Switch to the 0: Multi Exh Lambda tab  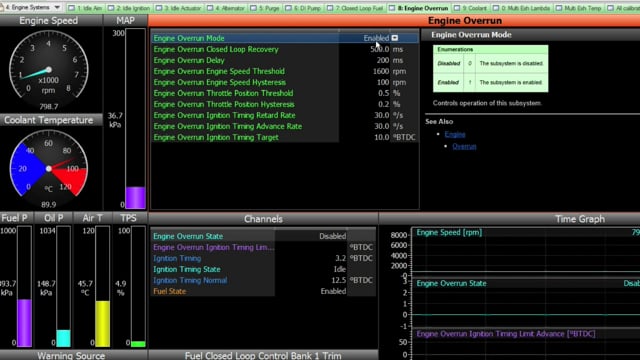521,8
